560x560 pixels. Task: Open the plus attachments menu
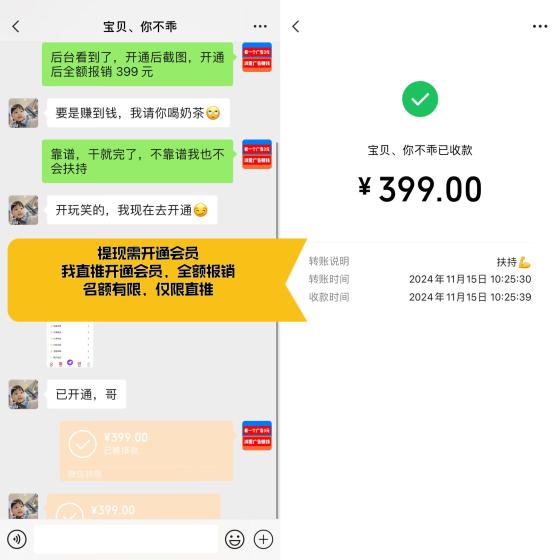point(263,539)
